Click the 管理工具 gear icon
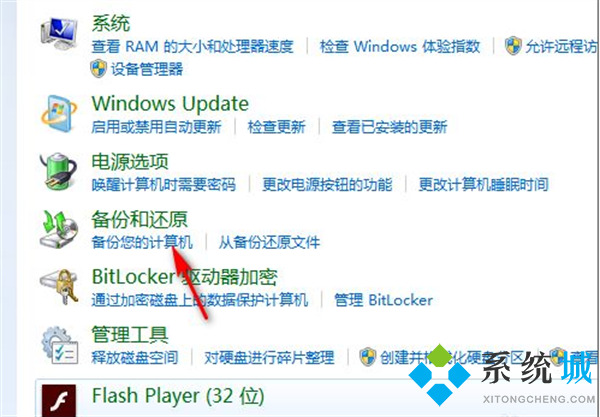600x417 pixels. pyautogui.click(x=60, y=345)
